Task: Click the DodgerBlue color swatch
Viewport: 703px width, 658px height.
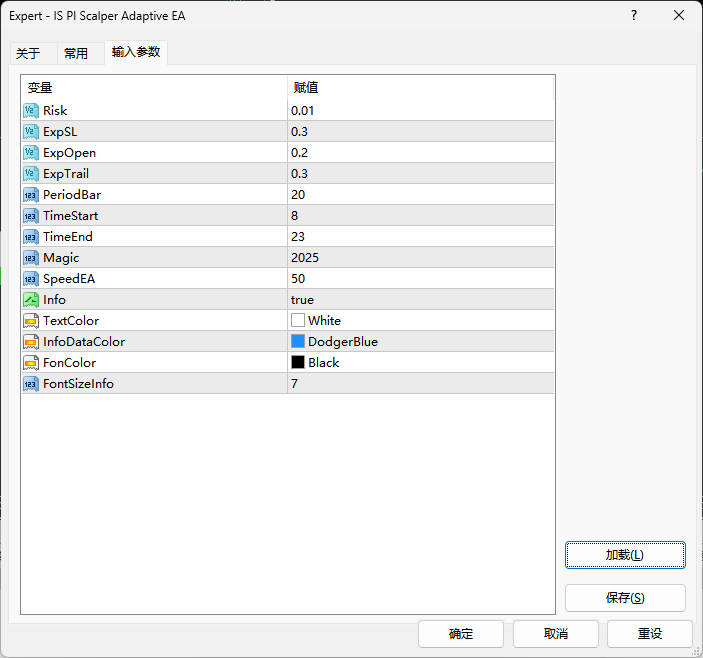Action: tap(298, 341)
